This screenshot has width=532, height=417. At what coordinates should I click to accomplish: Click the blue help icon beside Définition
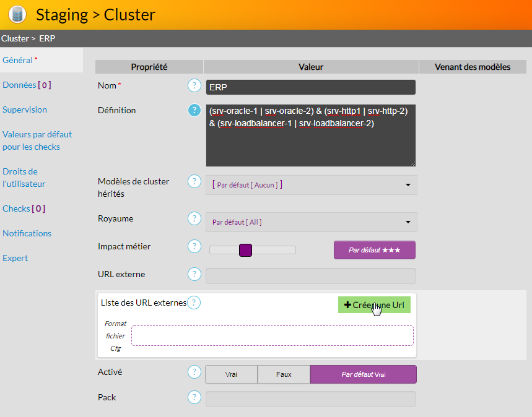coord(194,110)
